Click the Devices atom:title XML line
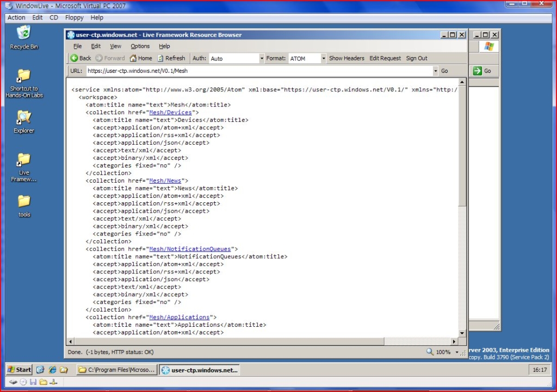557x392 pixels. click(x=170, y=120)
